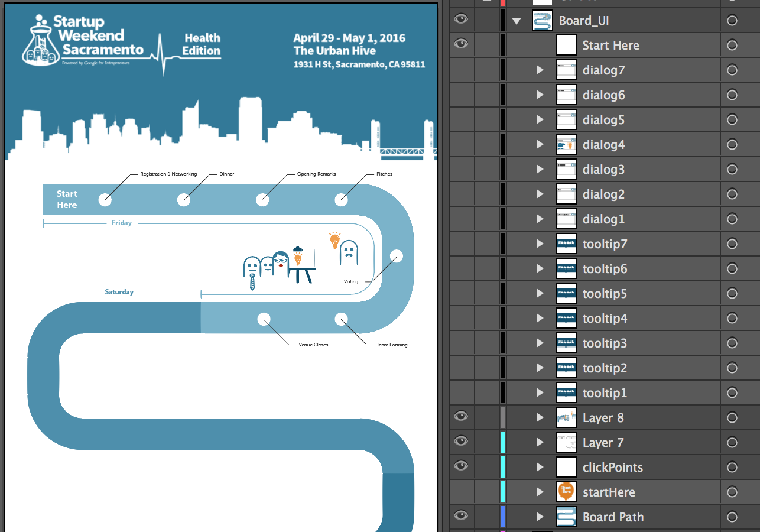Click the Board_UI layer target circle

(732, 21)
